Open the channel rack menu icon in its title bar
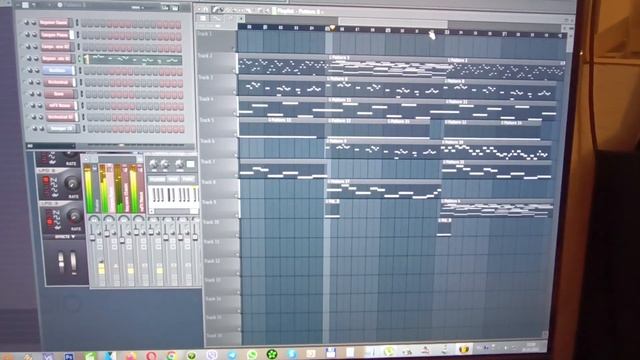This screenshot has height=360, width=640. pyautogui.click(x=25, y=5)
